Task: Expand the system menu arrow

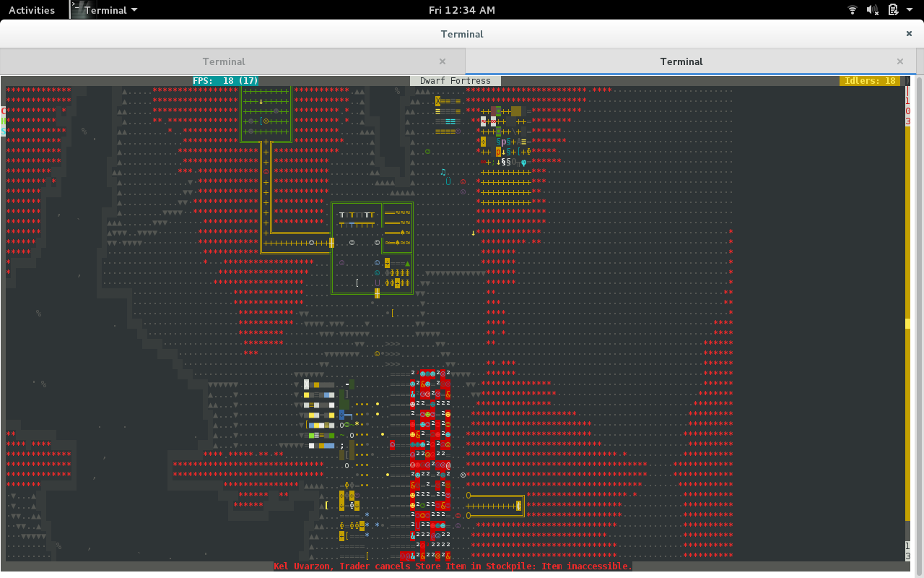Action: [908, 10]
